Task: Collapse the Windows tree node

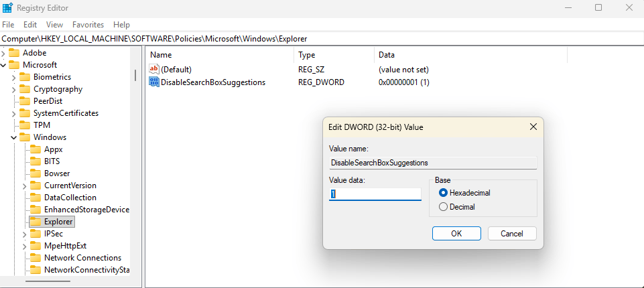Action: coord(14,137)
